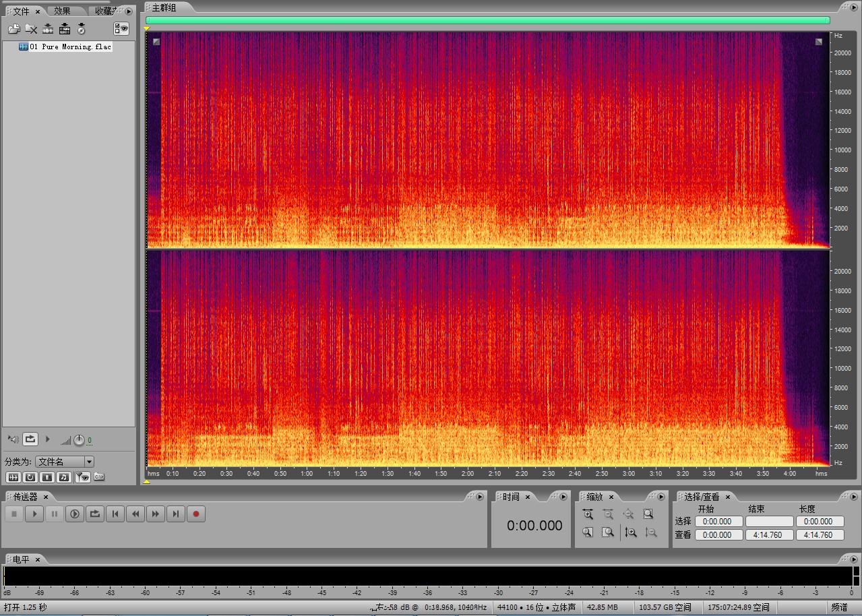Close the 选择/查看 panel tab

click(727, 497)
